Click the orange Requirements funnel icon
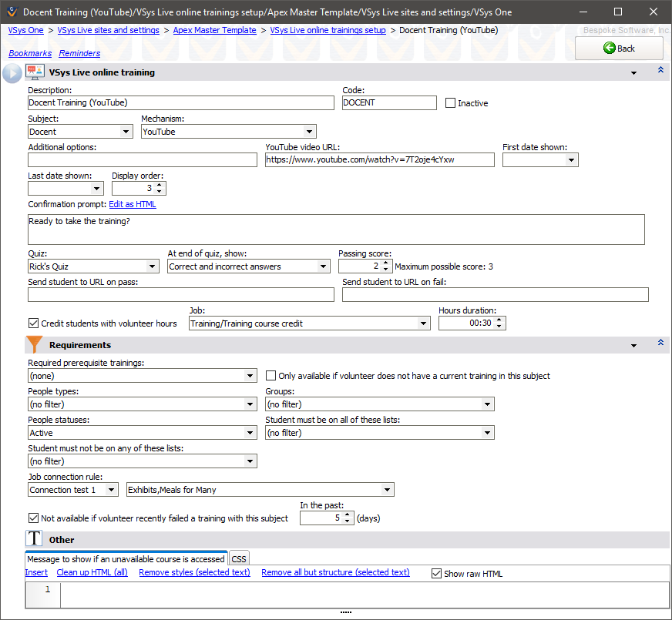 [35, 345]
